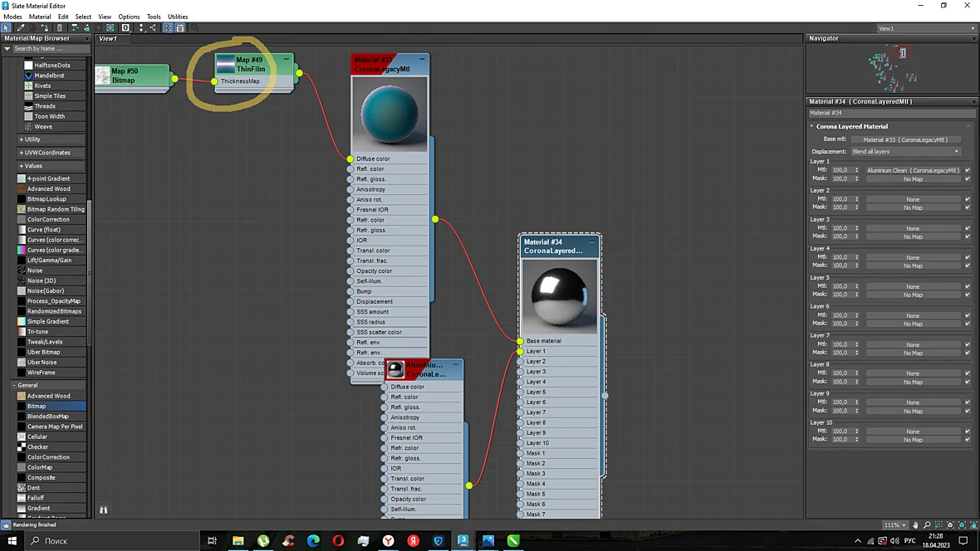Click the Delete Selected trash can icon
The image size is (980, 551).
pos(59,28)
